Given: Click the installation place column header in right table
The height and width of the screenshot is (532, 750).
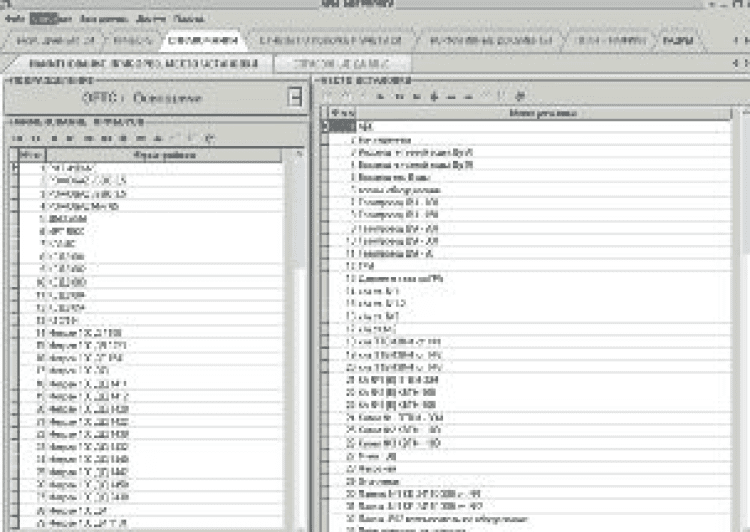Looking at the screenshot, I should (543, 113).
